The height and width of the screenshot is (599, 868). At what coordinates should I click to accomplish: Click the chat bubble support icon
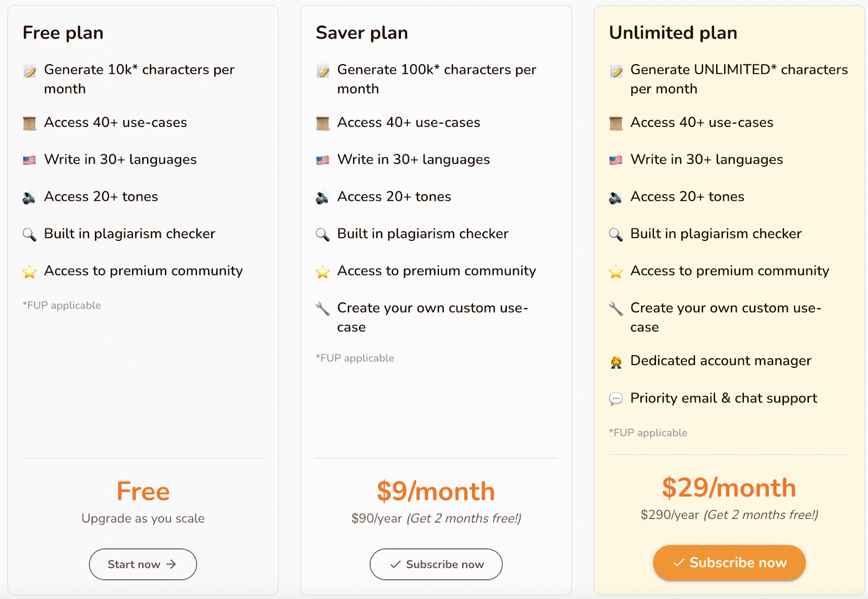coord(616,399)
